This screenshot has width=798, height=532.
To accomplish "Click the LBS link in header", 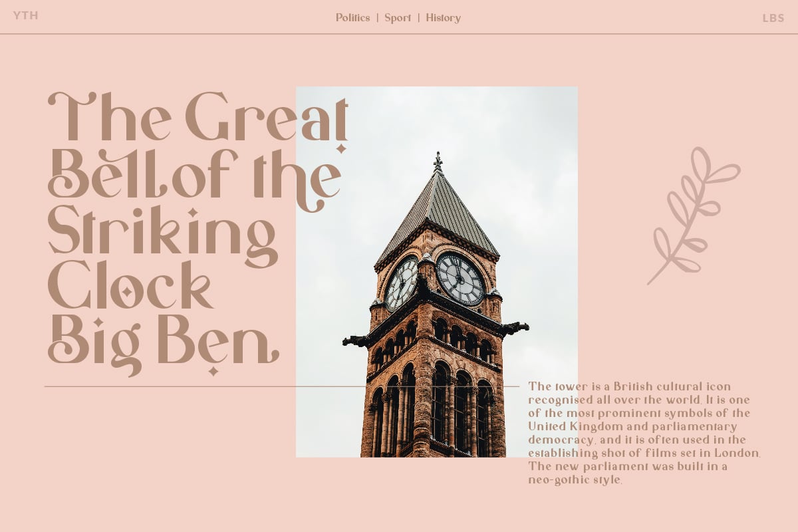I will point(773,19).
